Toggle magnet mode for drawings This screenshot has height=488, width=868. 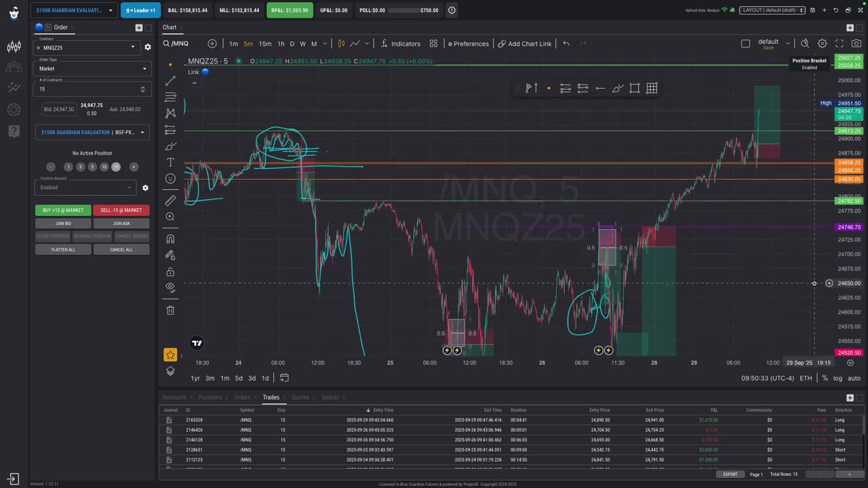pos(170,239)
